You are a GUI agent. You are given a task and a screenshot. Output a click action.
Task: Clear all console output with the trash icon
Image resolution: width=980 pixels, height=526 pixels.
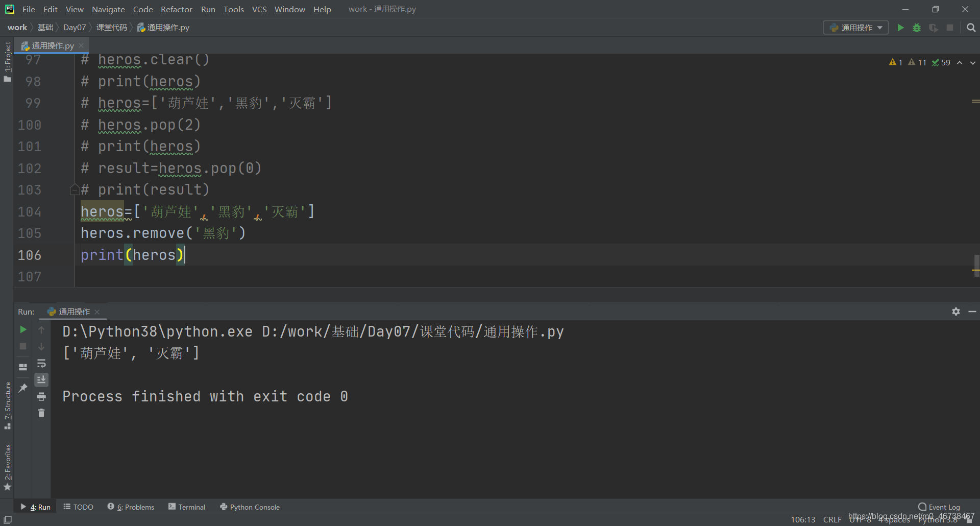pos(41,413)
